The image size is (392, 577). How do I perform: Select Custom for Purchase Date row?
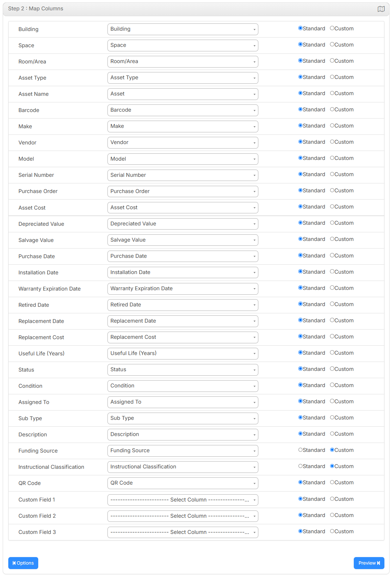(x=332, y=255)
